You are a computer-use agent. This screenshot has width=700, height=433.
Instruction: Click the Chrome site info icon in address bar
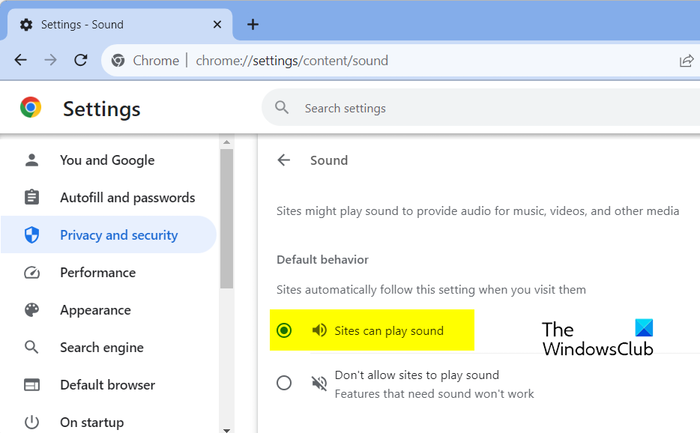pyautogui.click(x=118, y=61)
